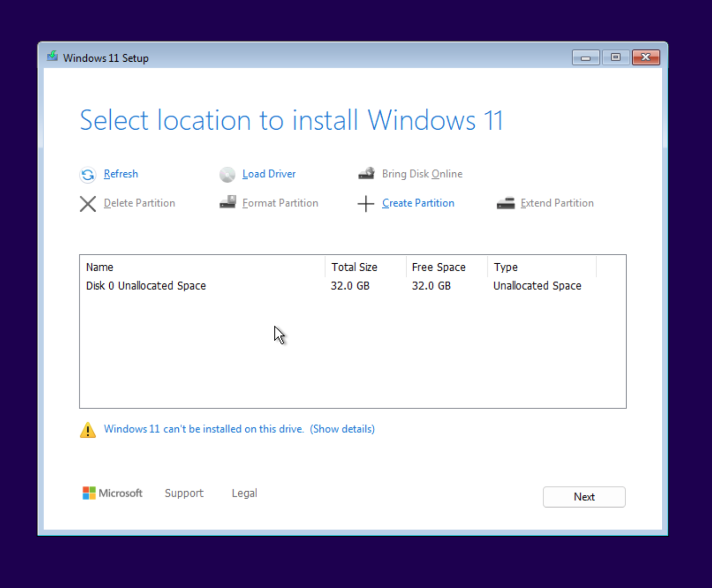Viewport: 712px width, 588px height.
Task: Click the can't be installed warning message
Action: (204, 429)
